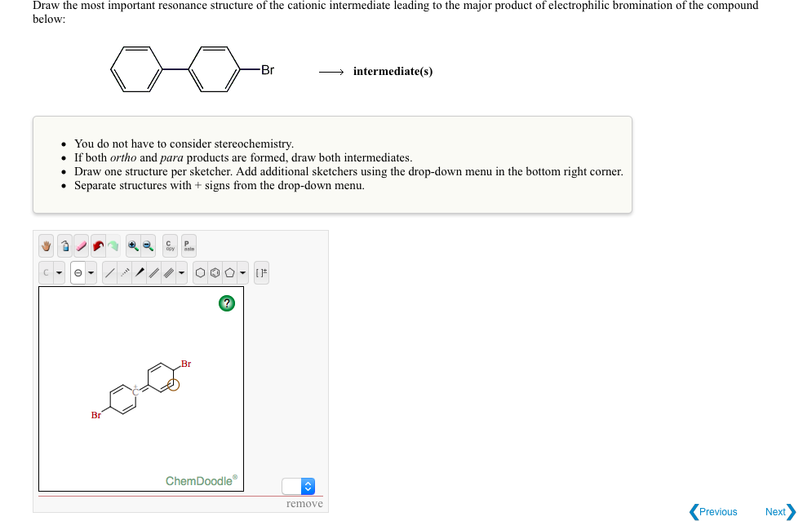Open the add-sketcher stepper in bottom right
The height and width of the screenshot is (521, 812).
(308, 486)
